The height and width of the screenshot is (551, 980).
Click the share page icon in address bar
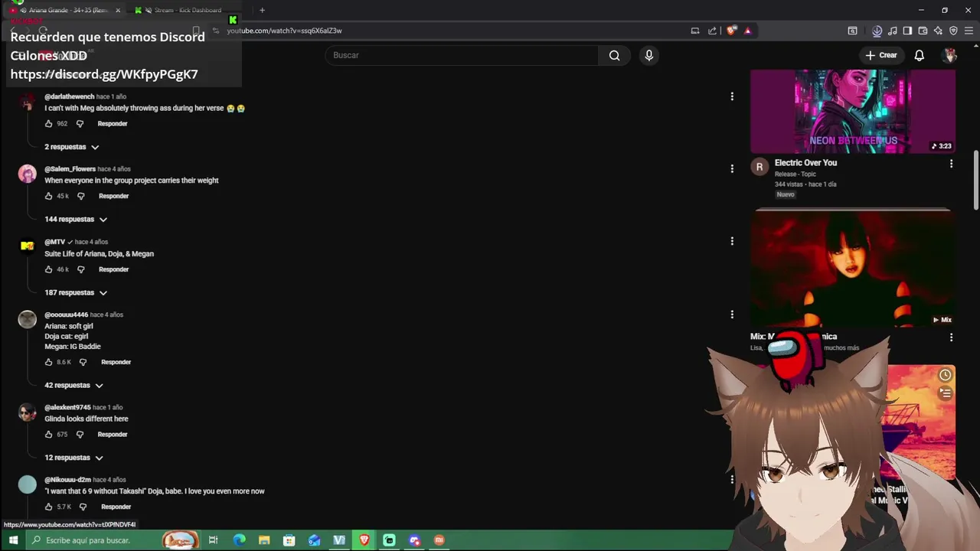click(x=712, y=31)
